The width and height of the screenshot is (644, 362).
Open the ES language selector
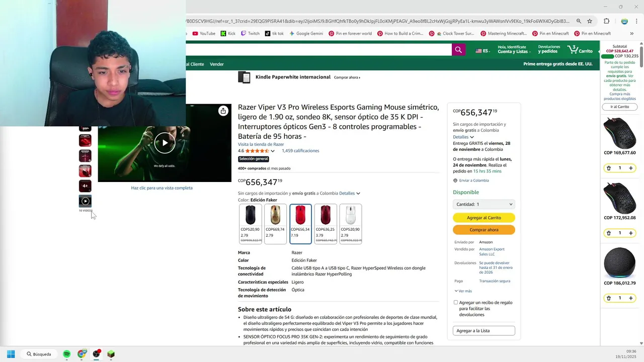482,51
